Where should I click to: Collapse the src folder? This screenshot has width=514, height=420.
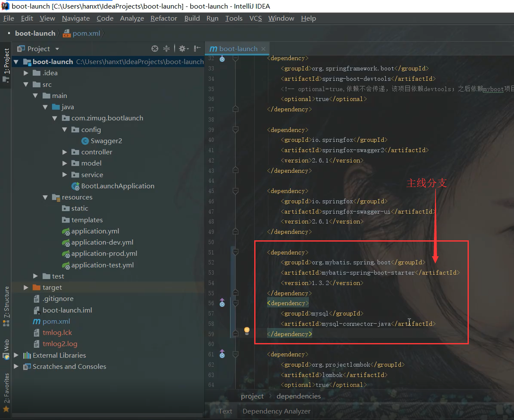coord(26,85)
